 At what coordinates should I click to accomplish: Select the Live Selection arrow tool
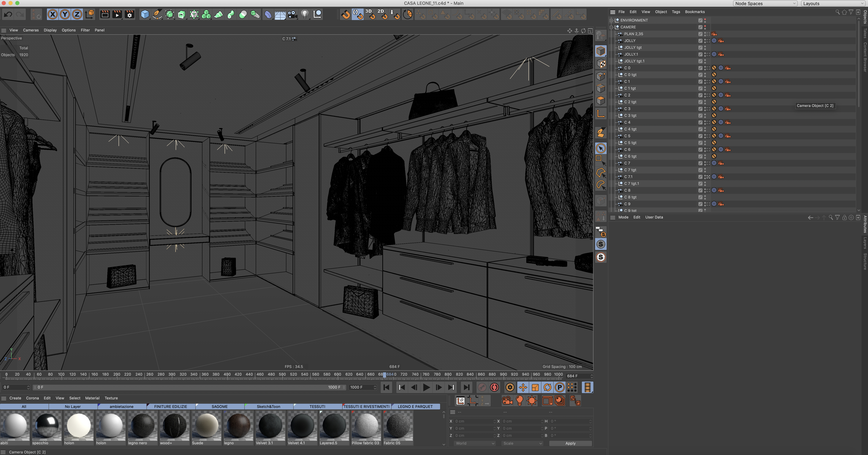tap(601, 148)
